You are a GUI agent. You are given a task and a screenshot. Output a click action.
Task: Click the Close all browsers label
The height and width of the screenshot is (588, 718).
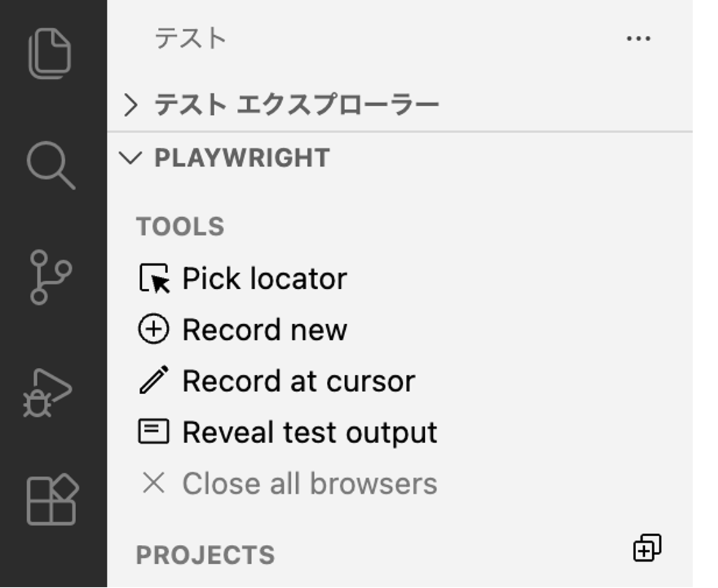click(x=309, y=483)
